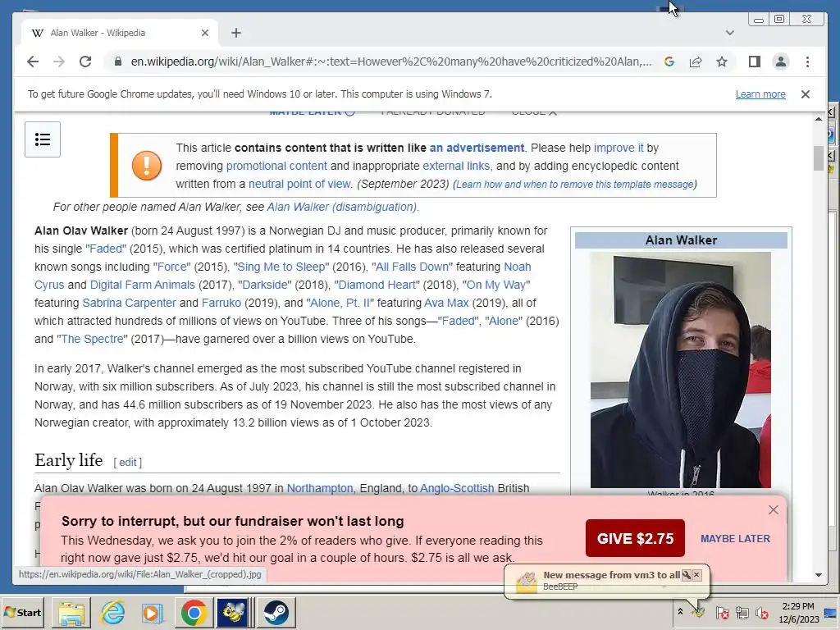Open Windows Explorer from taskbar

(71, 612)
